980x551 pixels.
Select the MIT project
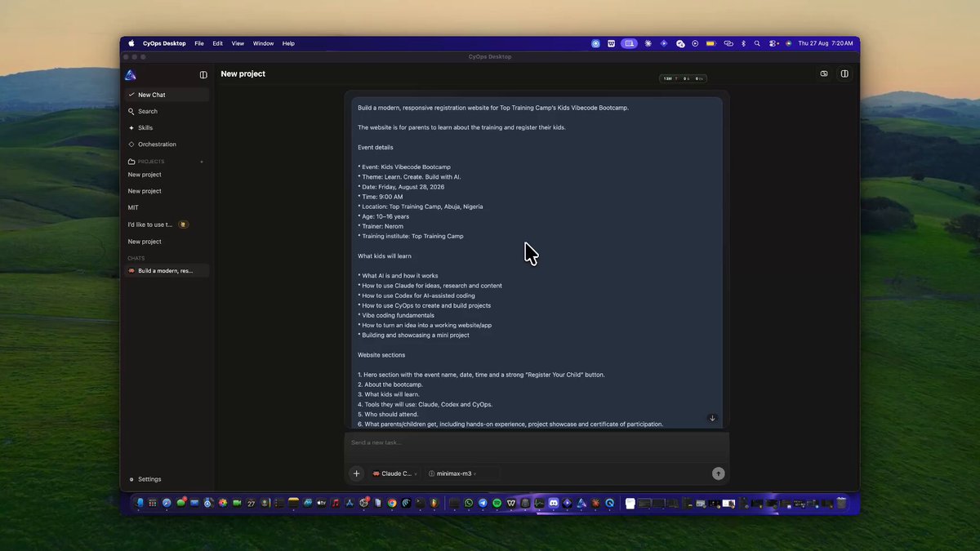(167, 207)
